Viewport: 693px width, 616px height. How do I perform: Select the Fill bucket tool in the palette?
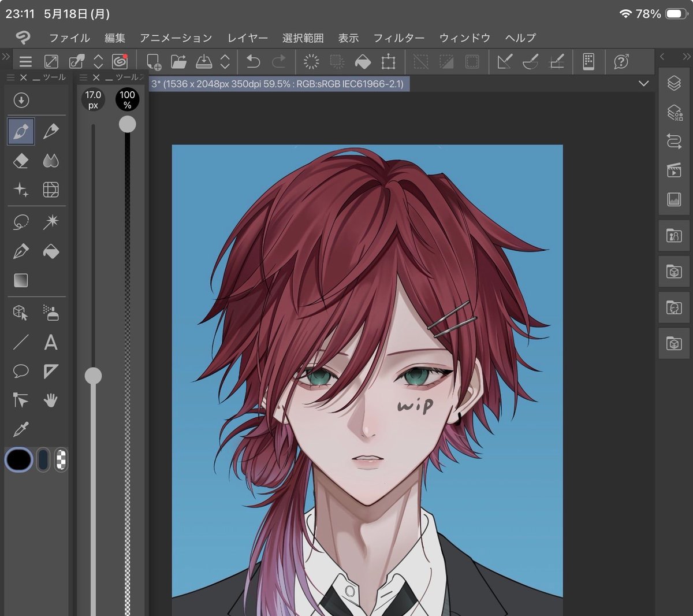[51, 251]
